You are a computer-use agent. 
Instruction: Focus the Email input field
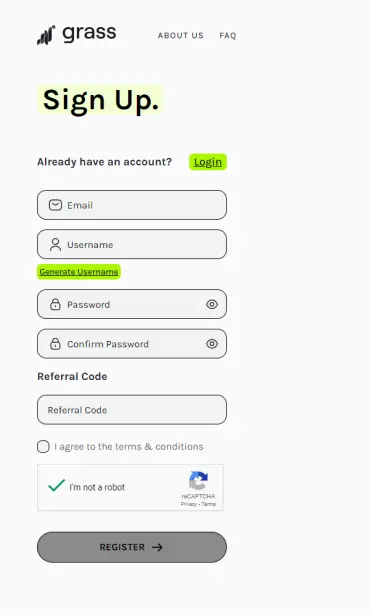point(132,205)
